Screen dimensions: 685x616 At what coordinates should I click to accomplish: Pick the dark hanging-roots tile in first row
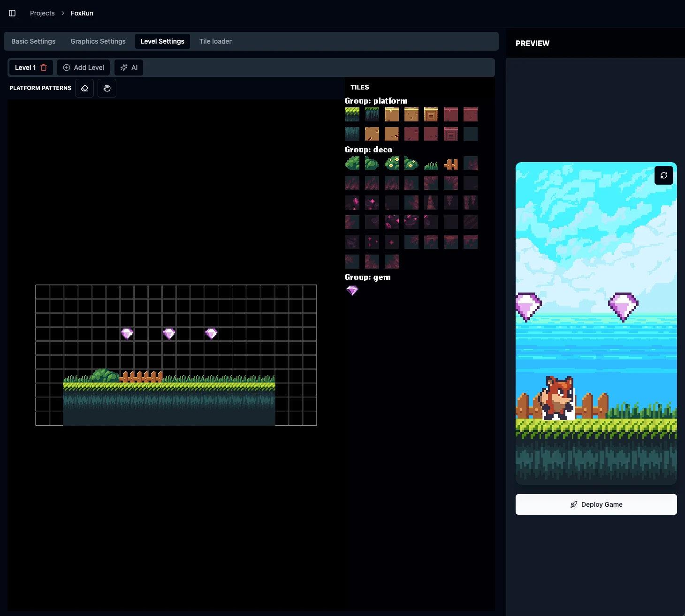coord(372,114)
